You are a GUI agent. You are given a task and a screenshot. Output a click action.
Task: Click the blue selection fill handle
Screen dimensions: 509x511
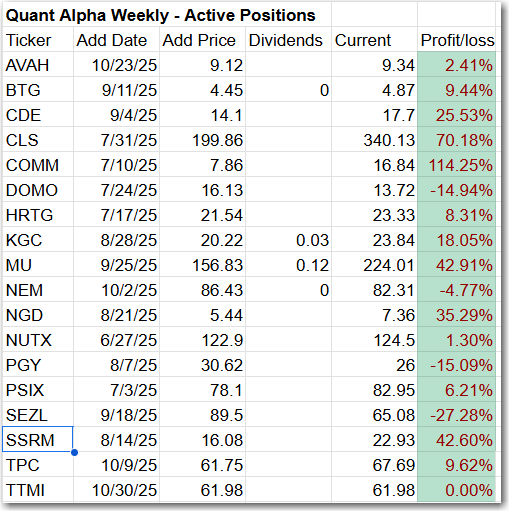(74, 452)
